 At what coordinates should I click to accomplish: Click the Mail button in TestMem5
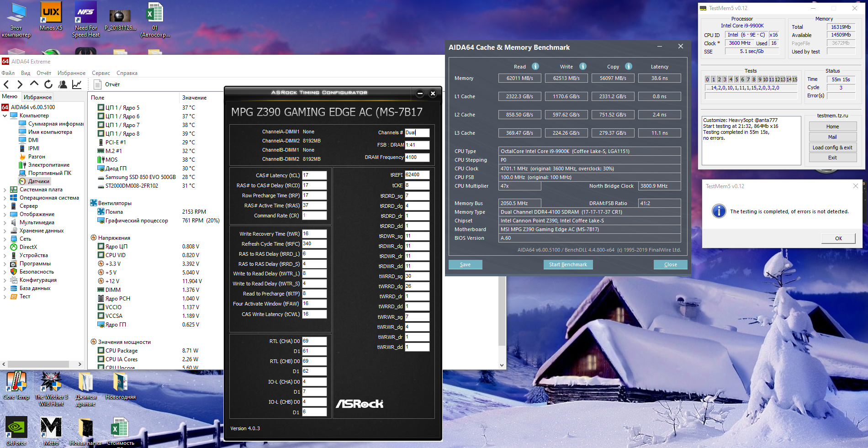point(832,137)
